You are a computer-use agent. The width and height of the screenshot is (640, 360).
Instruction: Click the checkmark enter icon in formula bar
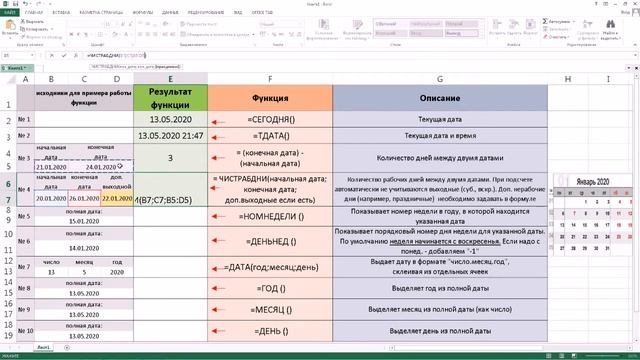pos(64,55)
